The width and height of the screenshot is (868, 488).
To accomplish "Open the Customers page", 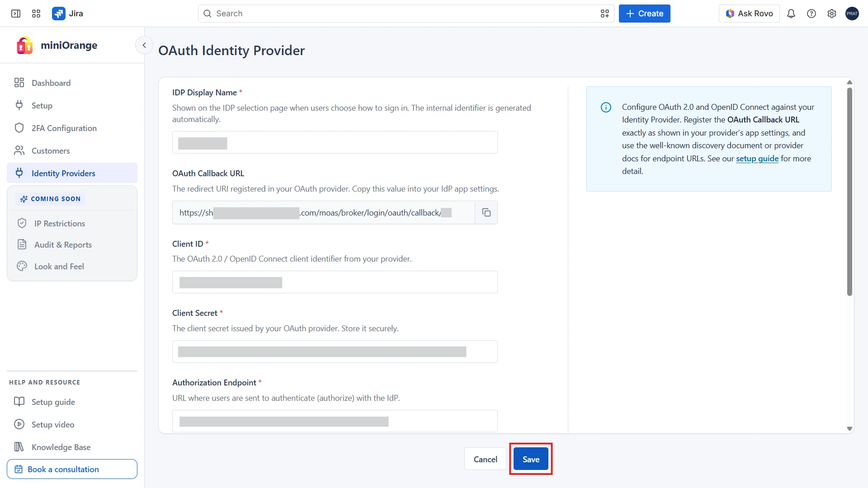I will [x=72, y=150].
